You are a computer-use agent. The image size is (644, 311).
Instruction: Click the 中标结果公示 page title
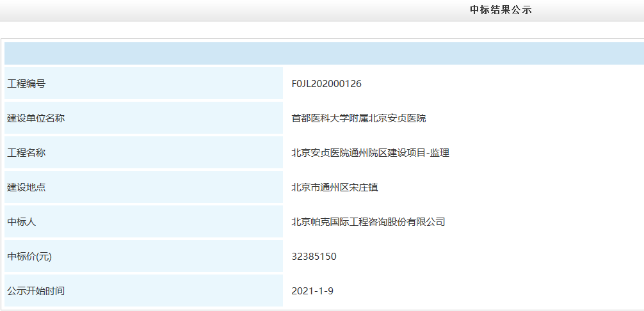(501, 10)
